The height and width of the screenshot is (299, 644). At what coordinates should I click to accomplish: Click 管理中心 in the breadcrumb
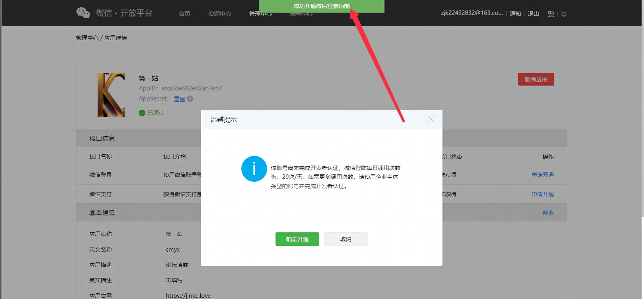point(87,38)
